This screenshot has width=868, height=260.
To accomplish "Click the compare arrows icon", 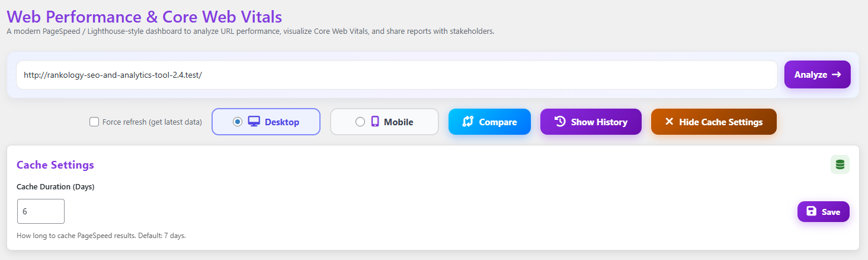I will point(468,122).
